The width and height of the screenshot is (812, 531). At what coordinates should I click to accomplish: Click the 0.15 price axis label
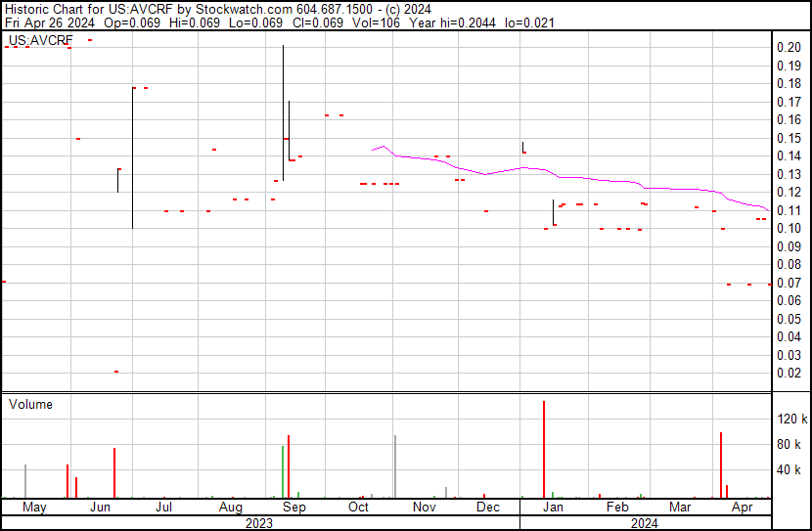point(789,138)
